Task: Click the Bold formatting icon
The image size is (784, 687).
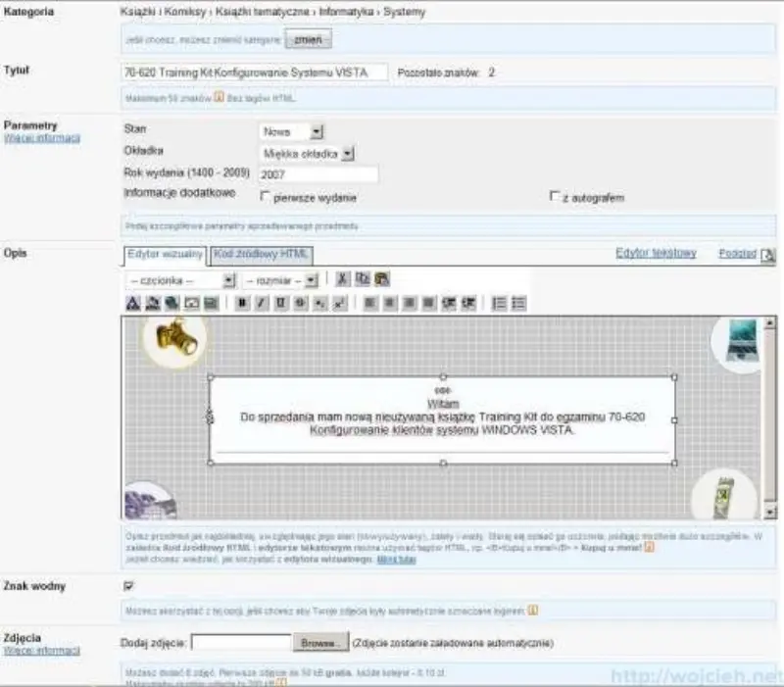Action: (242, 304)
